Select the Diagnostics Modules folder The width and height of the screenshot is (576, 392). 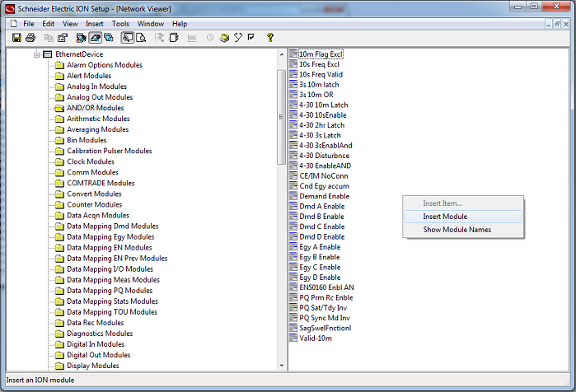coord(100,334)
